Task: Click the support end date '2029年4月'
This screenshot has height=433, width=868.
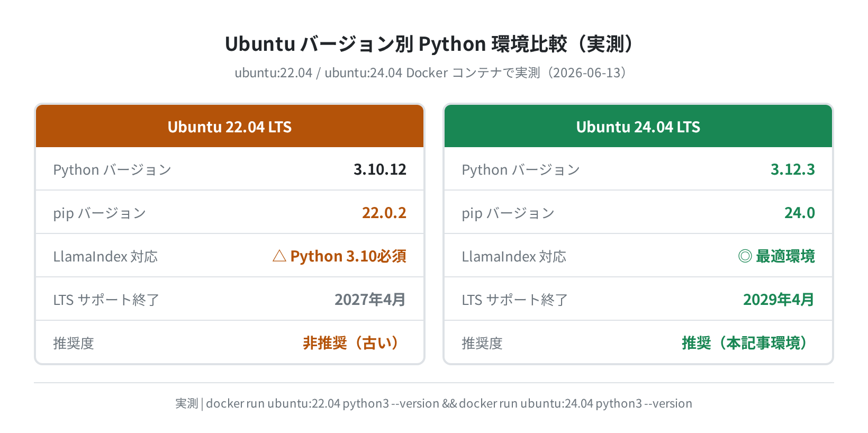Action: [x=779, y=300]
